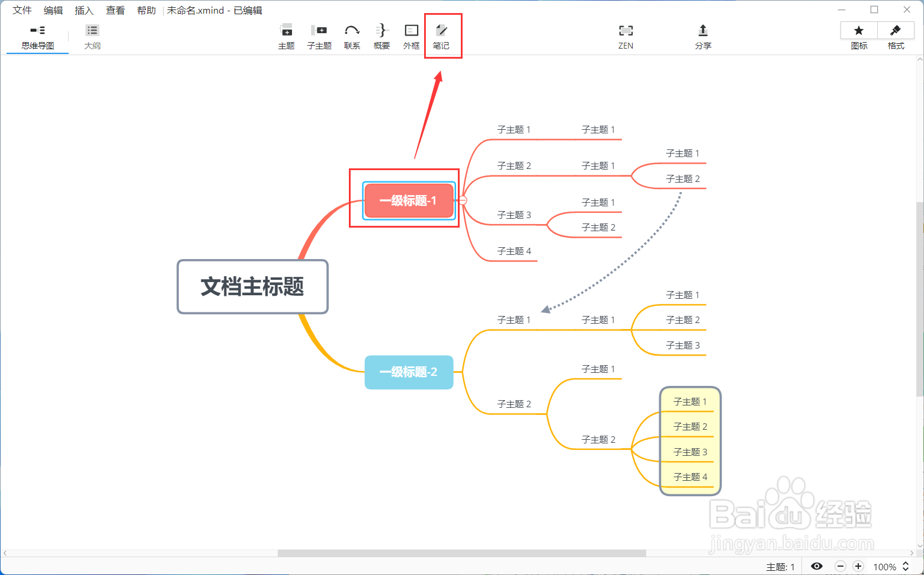
Task: Toggle the eye visibility icon in status bar
Action: pyautogui.click(x=816, y=566)
